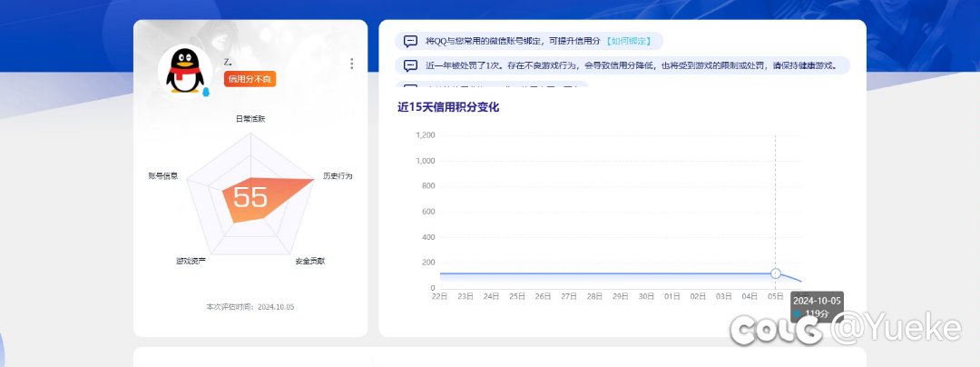Click the 2024-10-05 119分 tooltip

[817, 307]
